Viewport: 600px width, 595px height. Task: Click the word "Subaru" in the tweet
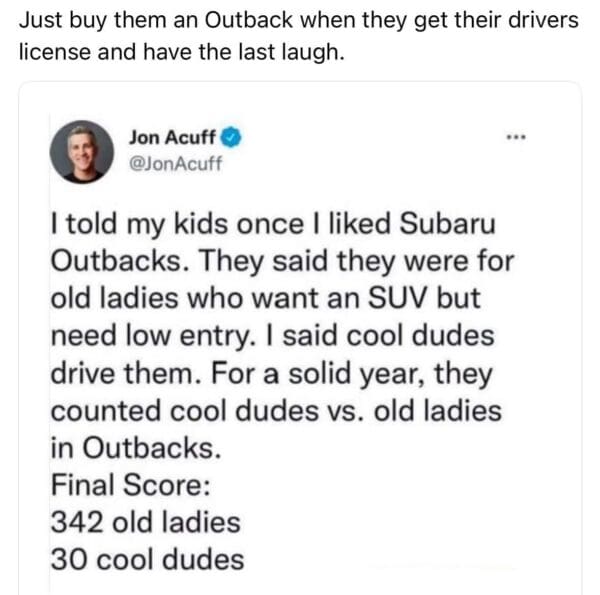point(448,227)
